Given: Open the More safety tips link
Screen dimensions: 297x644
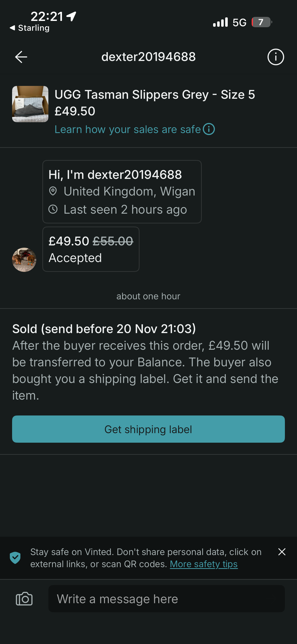Looking at the screenshot, I should pyautogui.click(x=204, y=564).
